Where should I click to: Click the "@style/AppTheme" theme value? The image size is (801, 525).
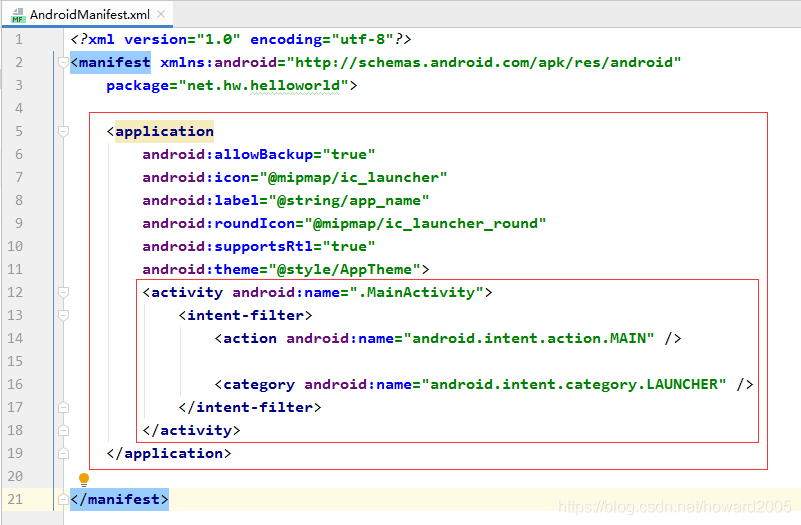point(344,269)
